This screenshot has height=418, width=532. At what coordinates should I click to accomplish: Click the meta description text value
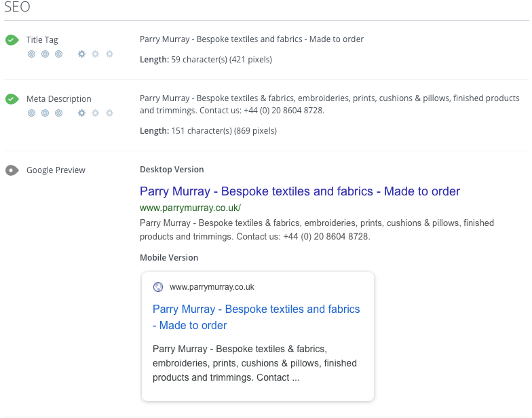[x=330, y=104]
